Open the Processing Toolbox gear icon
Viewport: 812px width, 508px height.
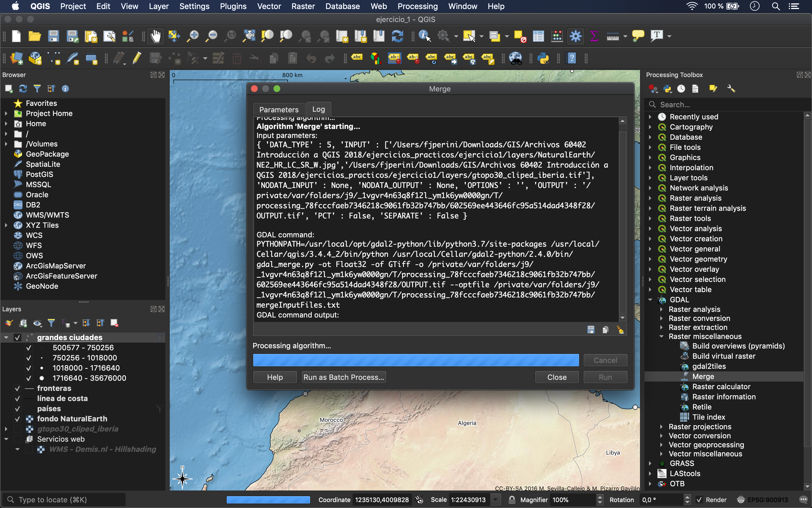575,36
